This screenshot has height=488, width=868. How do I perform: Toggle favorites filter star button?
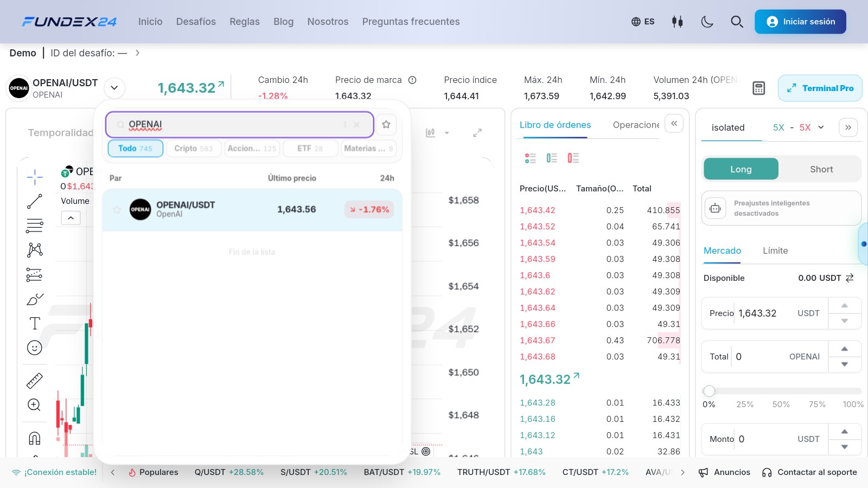click(386, 125)
